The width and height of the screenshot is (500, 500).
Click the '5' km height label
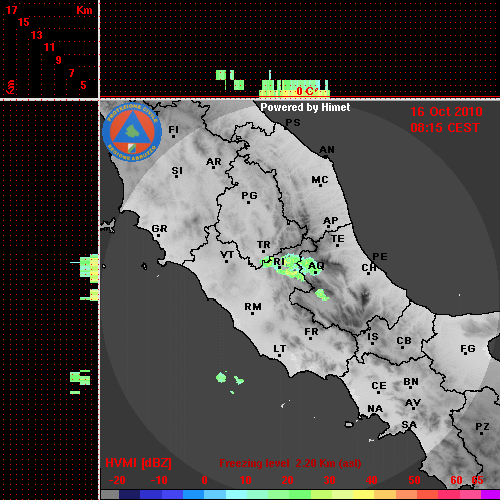[x=83, y=85]
